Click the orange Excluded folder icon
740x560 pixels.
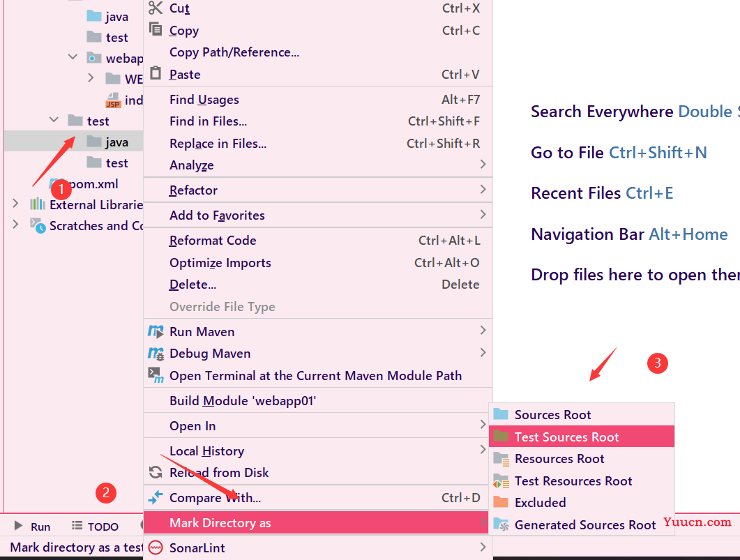point(501,502)
